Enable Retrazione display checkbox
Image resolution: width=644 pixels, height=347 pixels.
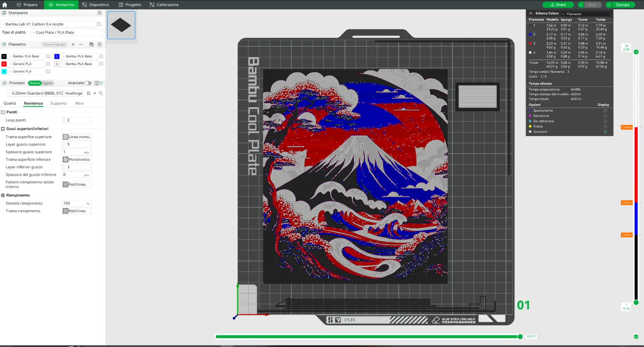pos(605,116)
